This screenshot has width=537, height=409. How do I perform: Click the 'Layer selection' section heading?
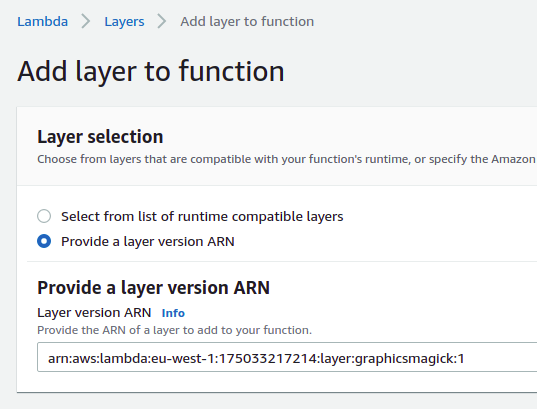100,137
